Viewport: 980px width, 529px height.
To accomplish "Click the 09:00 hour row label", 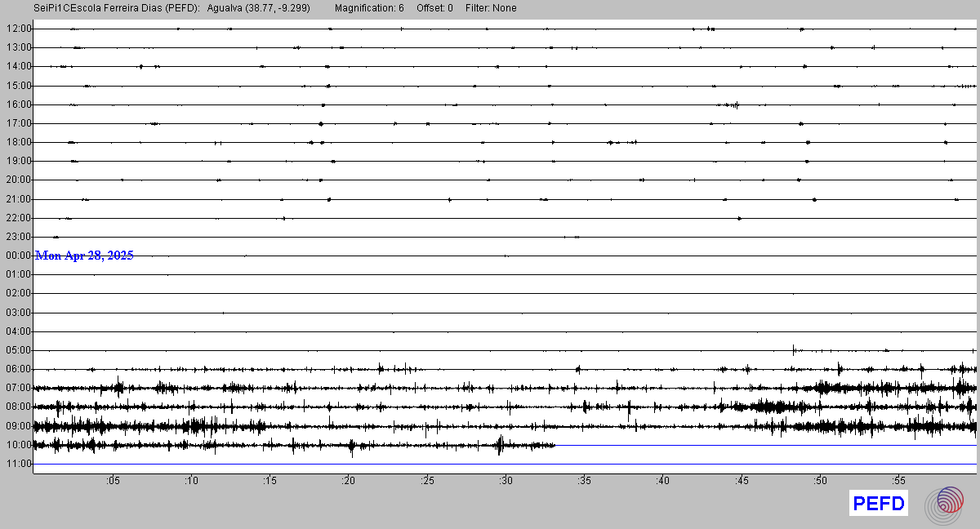I will tap(18, 426).
